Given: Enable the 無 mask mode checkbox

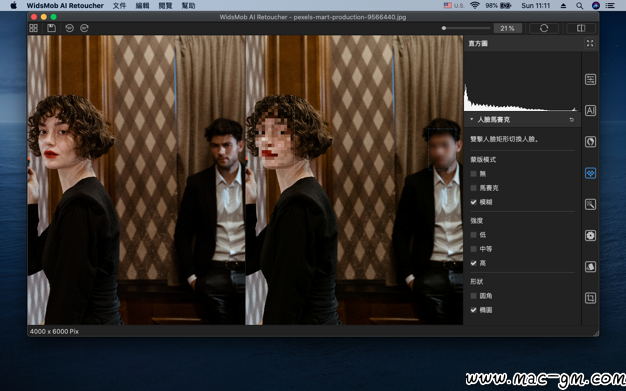Looking at the screenshot, I should click(x=473, y=174).
